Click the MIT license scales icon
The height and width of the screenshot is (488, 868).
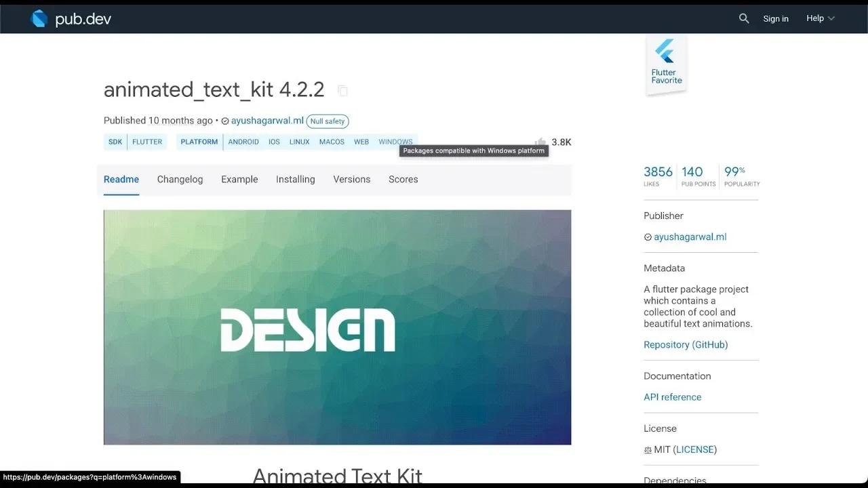pos(647,449)
